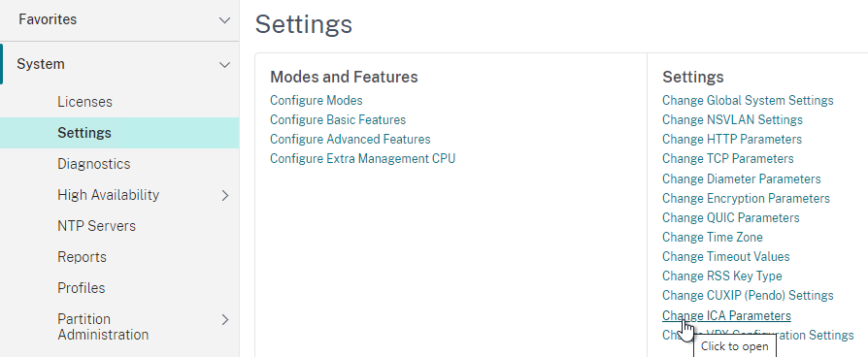The image size is (868, 357).
Task: Click Configure Modes link
Action: [x=317, y=100]
